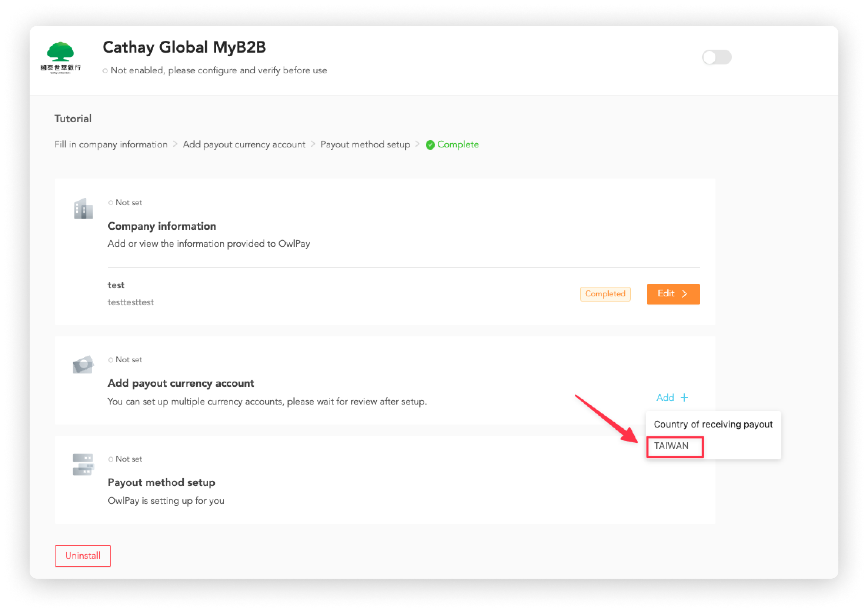Click the Country of receiving payout label
The height and width of the screenshot is (612, 868).
tap(712, 425)
